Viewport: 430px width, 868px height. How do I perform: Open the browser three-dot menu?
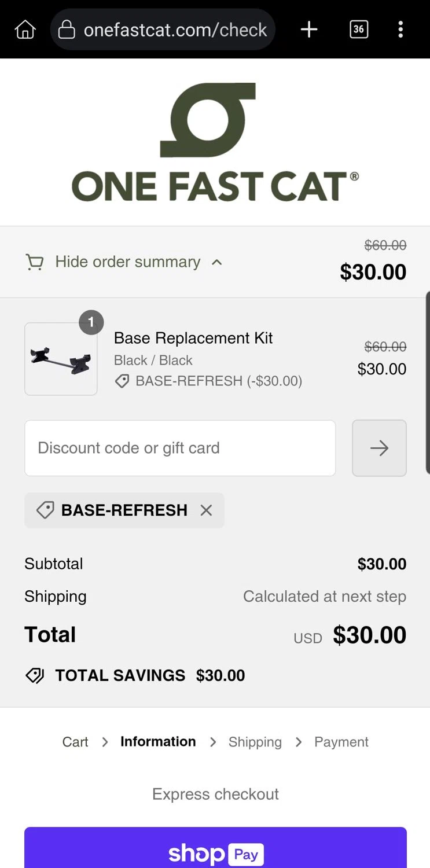coord(400,30)
